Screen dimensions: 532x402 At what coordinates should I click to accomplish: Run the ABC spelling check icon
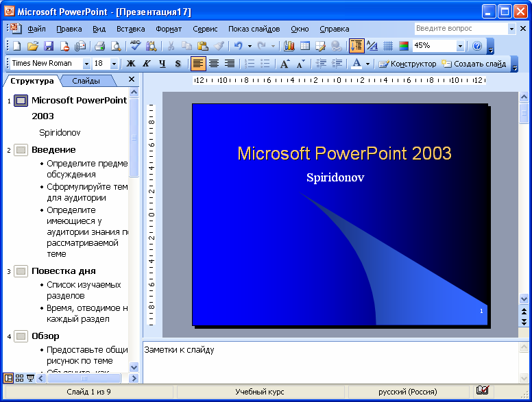point(135,47)
